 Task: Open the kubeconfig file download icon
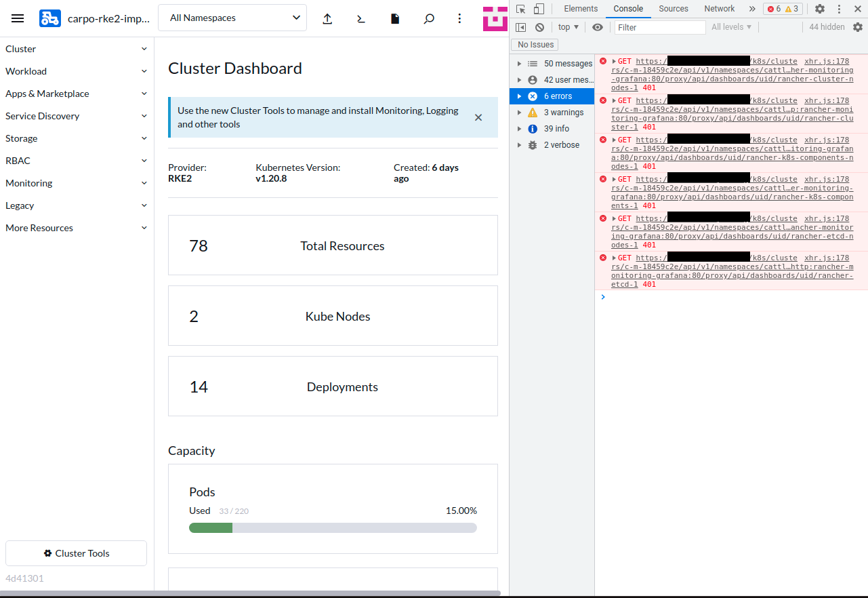tap(395, 18)
